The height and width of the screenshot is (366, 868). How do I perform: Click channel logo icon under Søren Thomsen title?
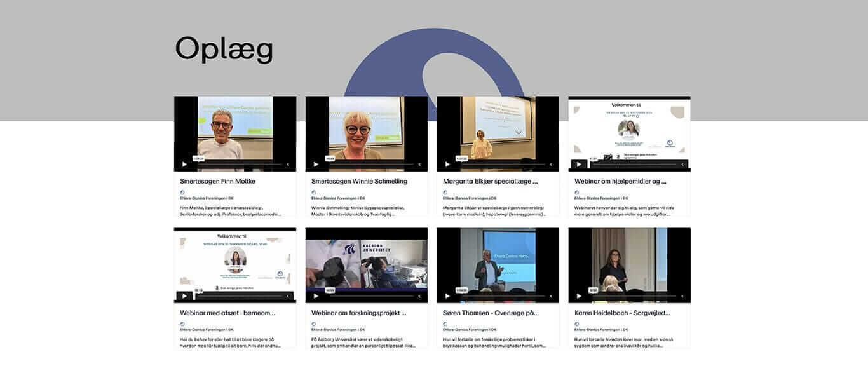pos(445,323)
